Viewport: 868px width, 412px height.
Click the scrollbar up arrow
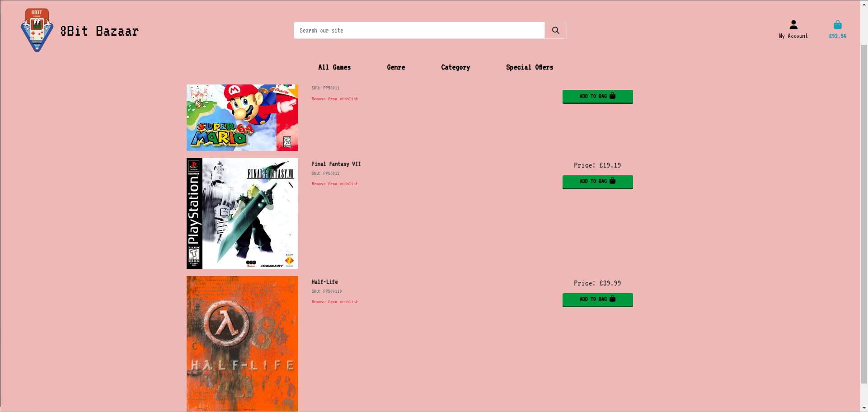tap(864, 4)
